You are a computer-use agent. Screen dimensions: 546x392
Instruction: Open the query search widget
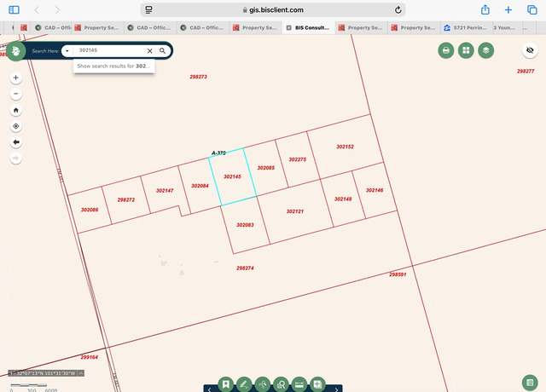[281, 384]
